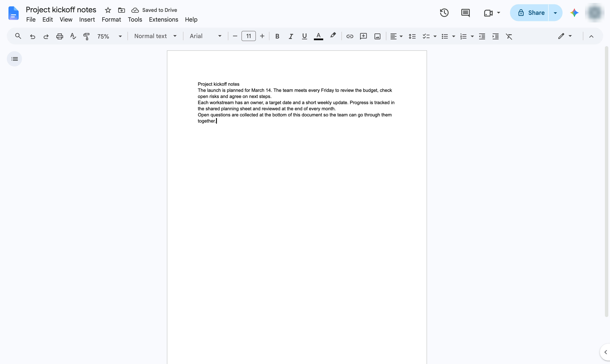Toggle bold formatting
610x364 pixels.
277,36
